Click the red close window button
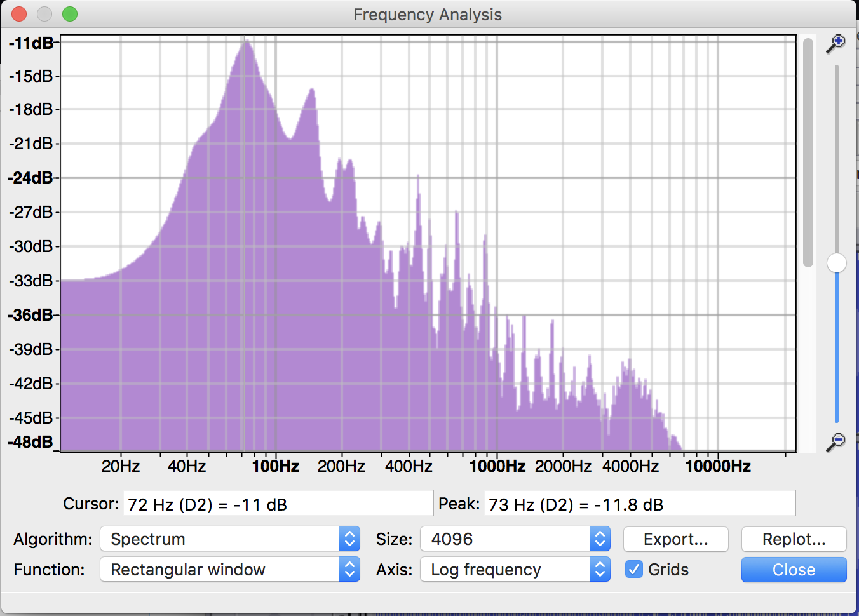 tap(19, 14)
